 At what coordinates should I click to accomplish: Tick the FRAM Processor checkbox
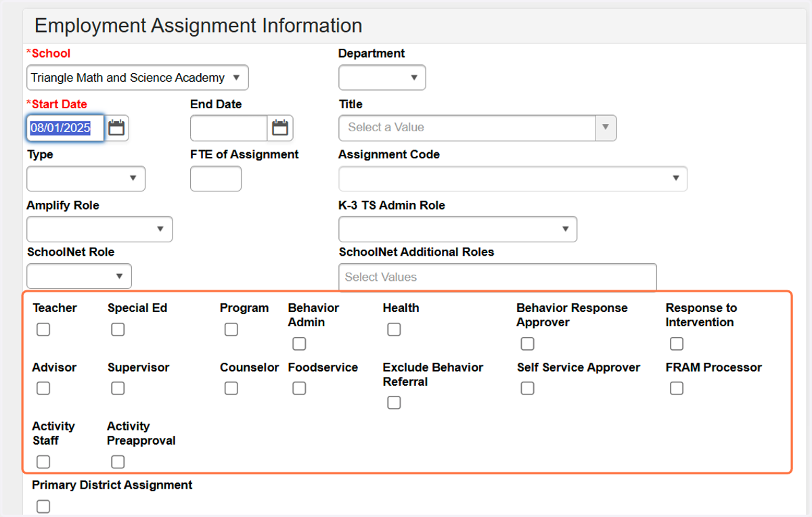(x=677, y=388)
